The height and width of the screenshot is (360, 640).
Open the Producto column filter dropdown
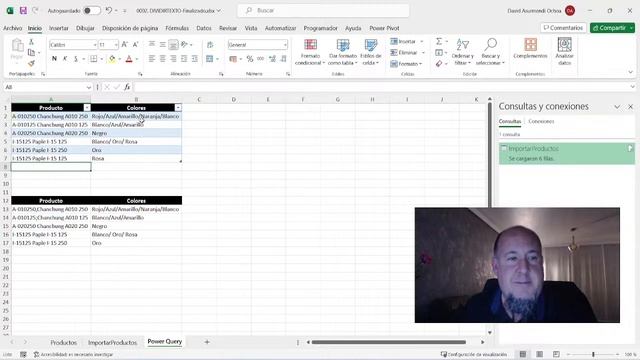[x=87, y=108]
